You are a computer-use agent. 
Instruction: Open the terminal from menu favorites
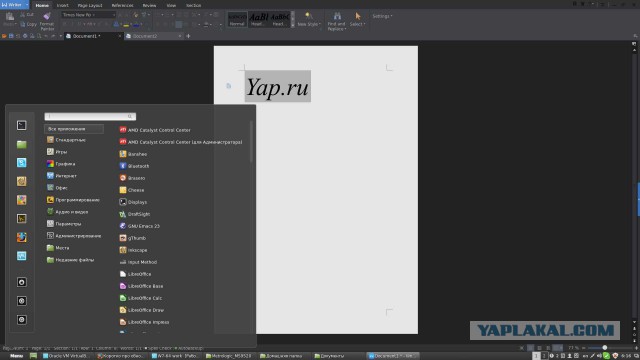pos(22,125)
